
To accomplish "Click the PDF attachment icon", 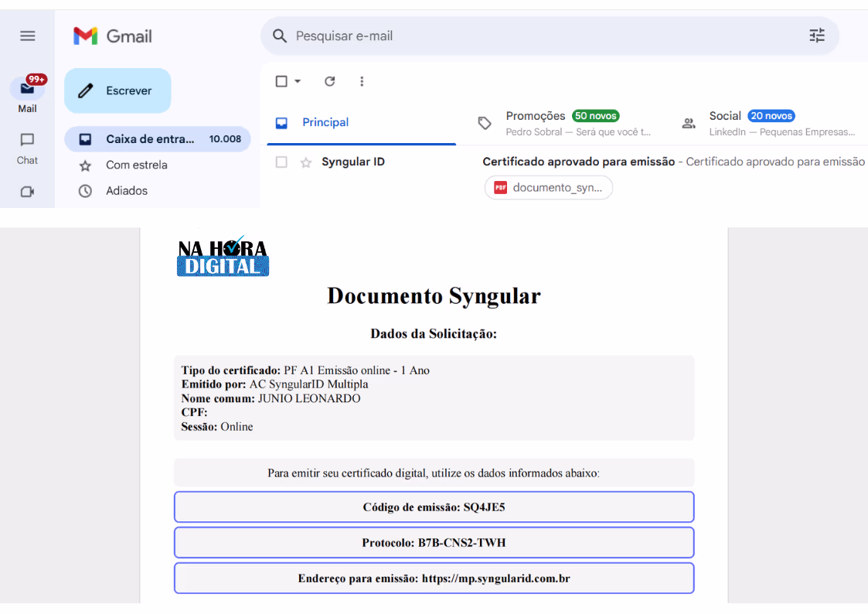I will [500, 188].
